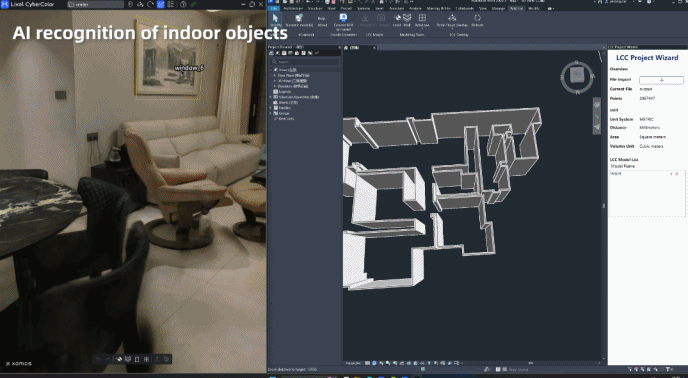Open the Architecture ribbon tab

click(293, 8)
